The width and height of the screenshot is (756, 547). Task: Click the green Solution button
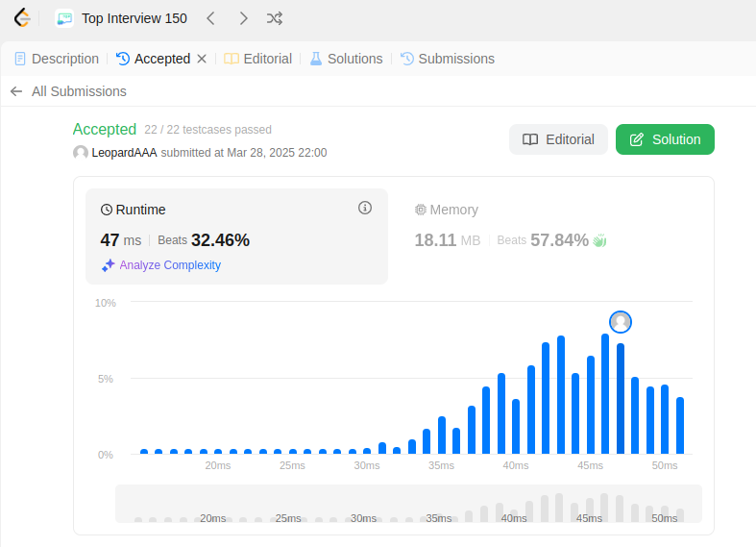(665, 139)
